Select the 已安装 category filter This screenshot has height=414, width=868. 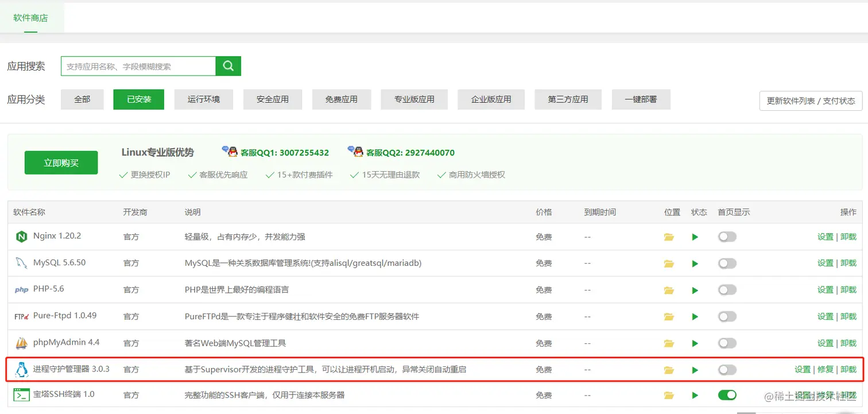coord(139,99)
